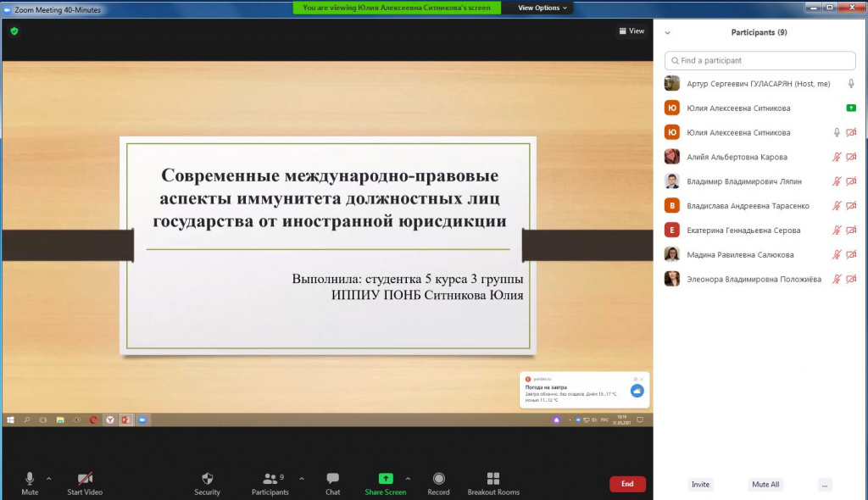
Task: Close the Yandex weather notification popup
Action: click(642, 380)
